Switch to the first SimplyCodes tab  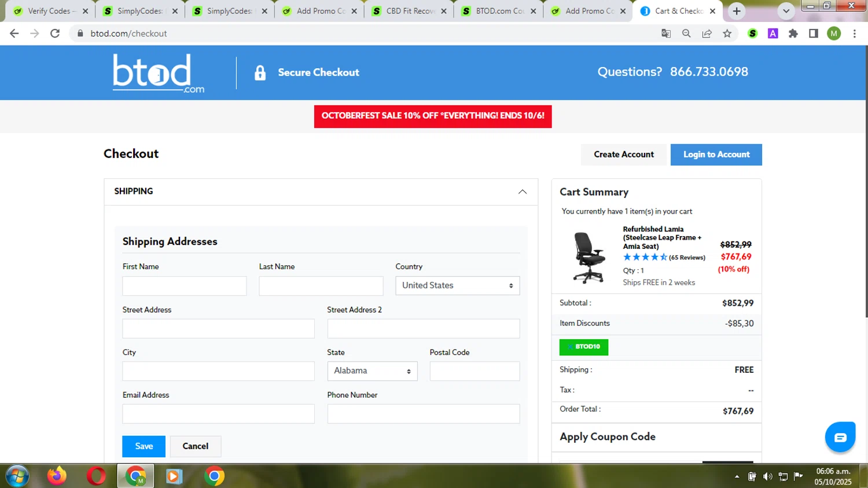click(x=140, y=11)
